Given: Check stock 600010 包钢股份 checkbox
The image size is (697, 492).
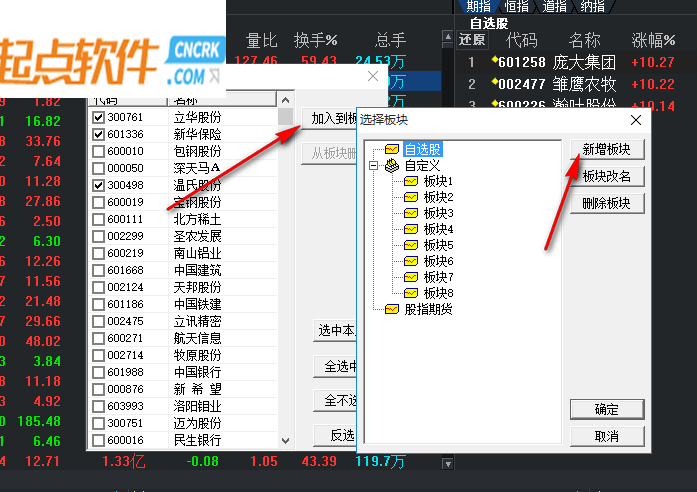Looking at the screenshot, I should click(x=98, y=152).
